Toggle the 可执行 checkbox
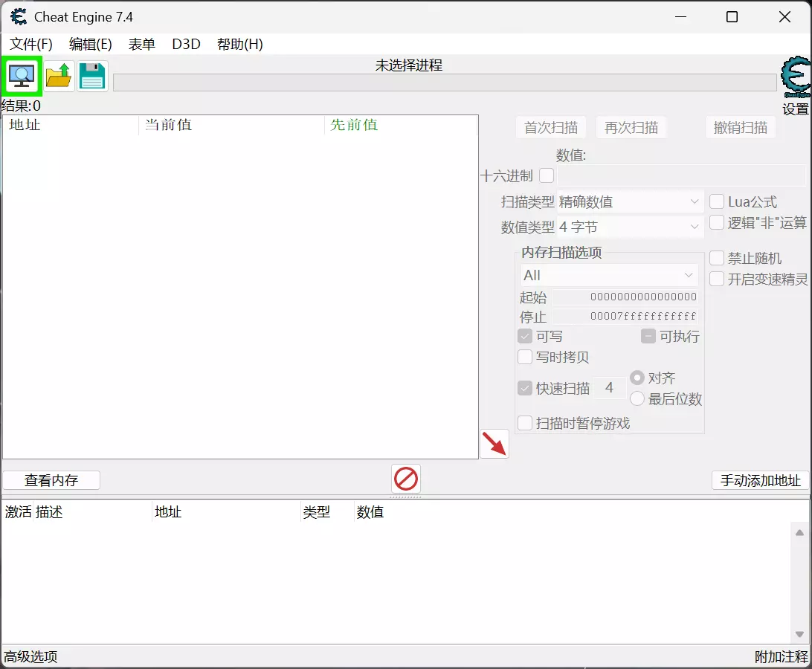The image size is (812, 669). coord(648,336)
